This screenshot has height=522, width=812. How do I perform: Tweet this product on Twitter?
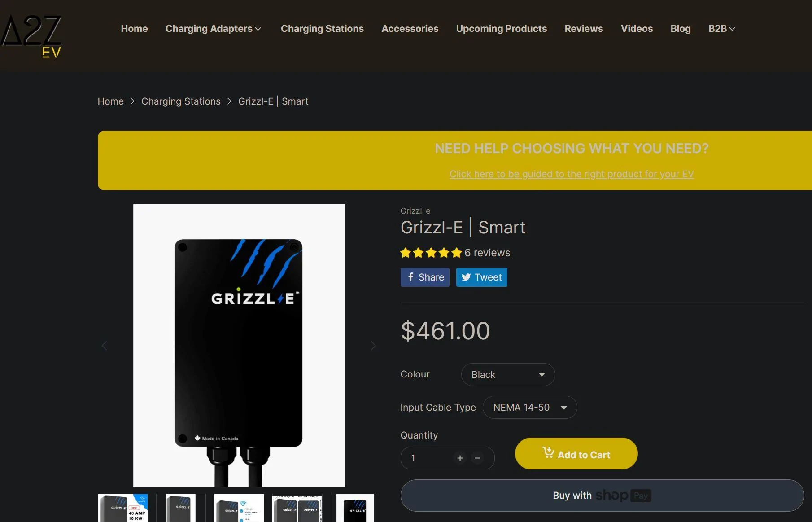482,277
